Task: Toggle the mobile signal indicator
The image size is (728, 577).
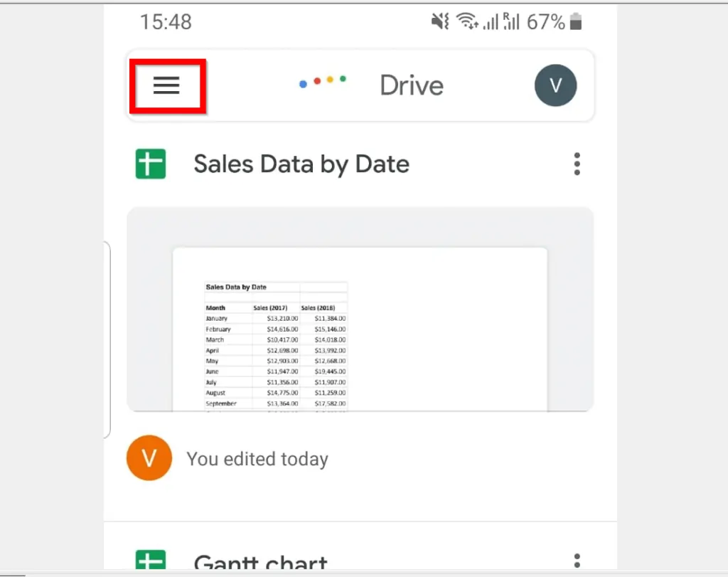Action: (492, 21)
